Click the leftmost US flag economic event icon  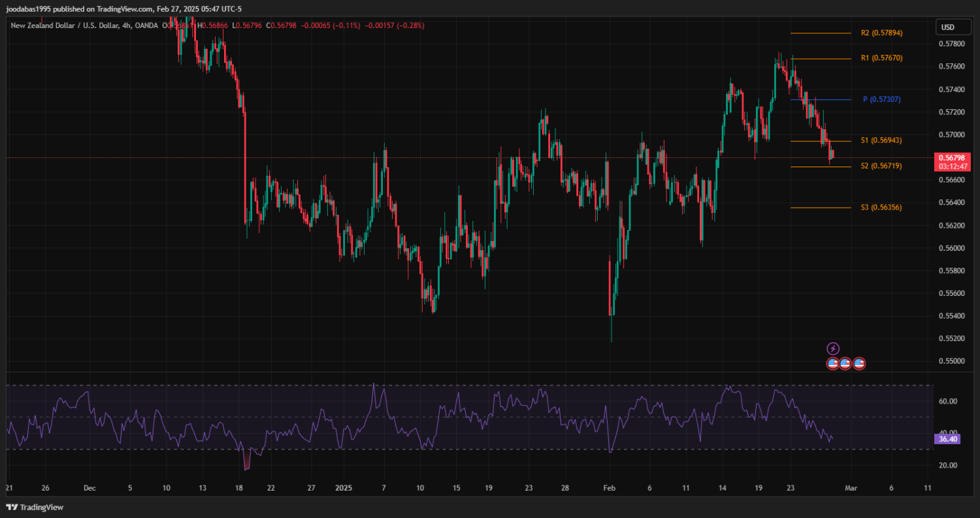833,363
